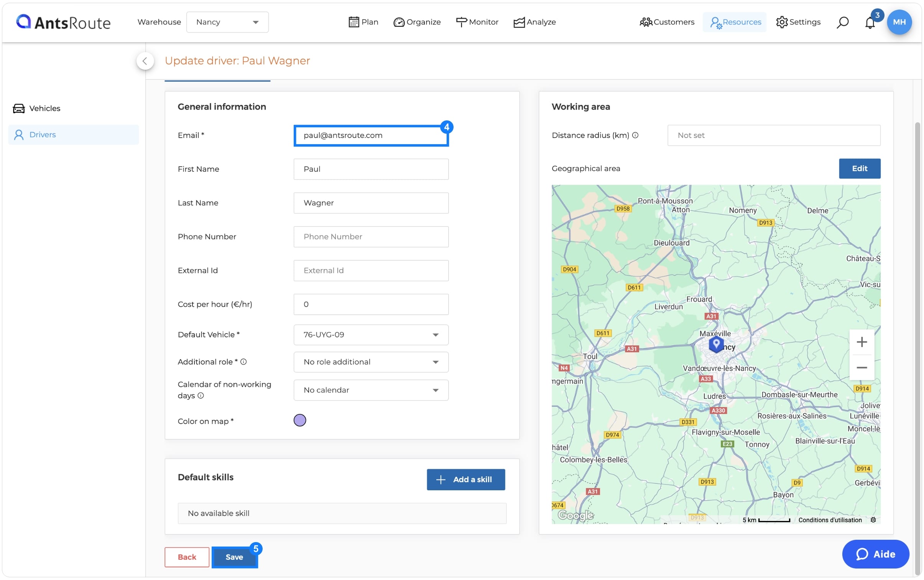This screenshot has width=924, height=580.
Task: Click the Drivers person icon
Action: [x=19, y=135]
